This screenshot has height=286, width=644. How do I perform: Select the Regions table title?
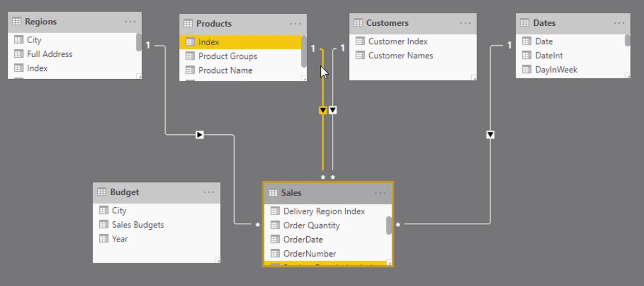tap(41, 22)
